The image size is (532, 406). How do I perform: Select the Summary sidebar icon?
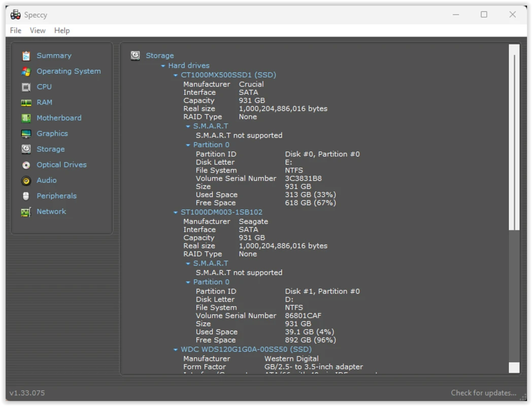tap(26, 55)
